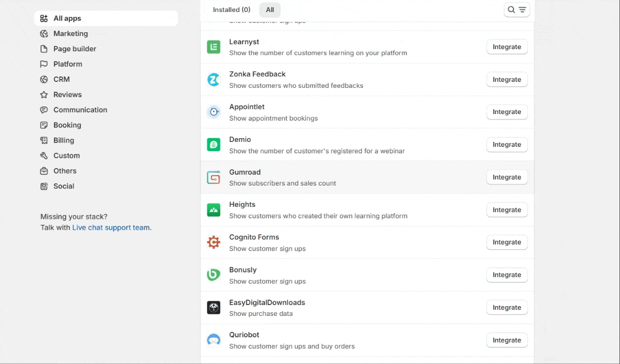The image size is (620, 364).
Task: Click the Appointlet clock logo icon
Action: tap(214, 112)
